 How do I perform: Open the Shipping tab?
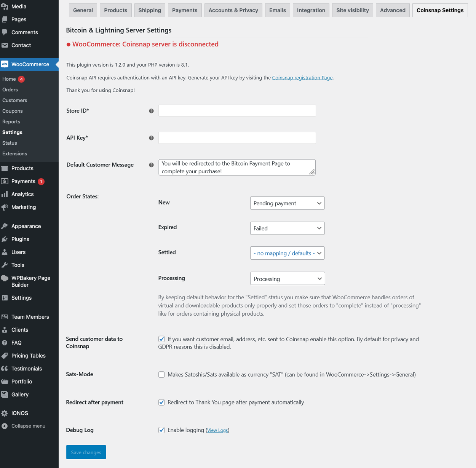(x=150, y=10)
